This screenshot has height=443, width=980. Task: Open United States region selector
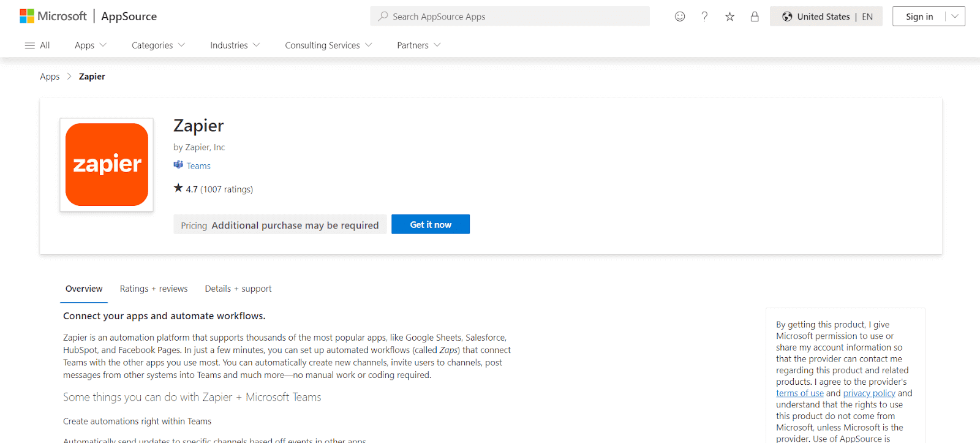coord(826,17)
